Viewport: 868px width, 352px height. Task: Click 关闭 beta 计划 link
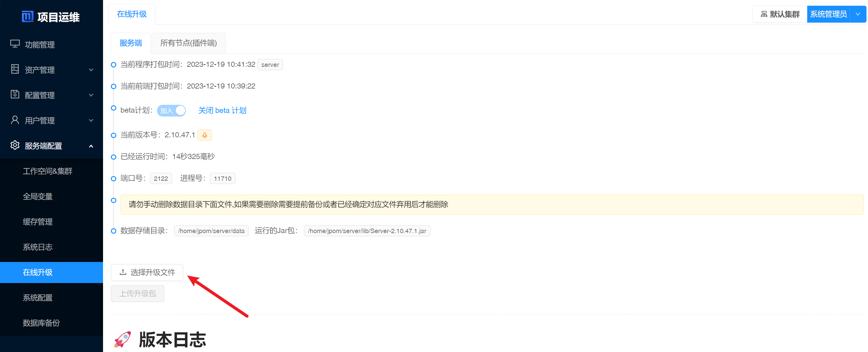coord(222,111)
